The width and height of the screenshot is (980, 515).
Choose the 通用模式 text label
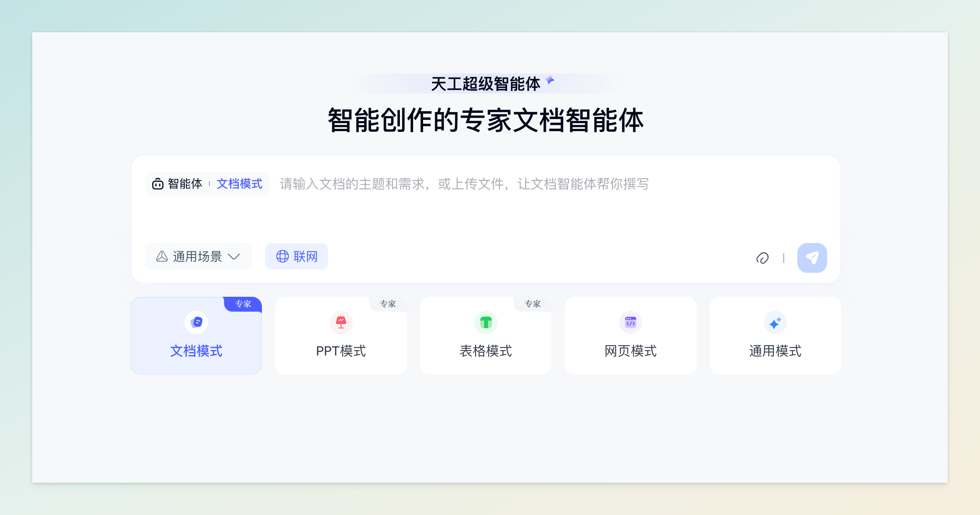tap(775, 350)
